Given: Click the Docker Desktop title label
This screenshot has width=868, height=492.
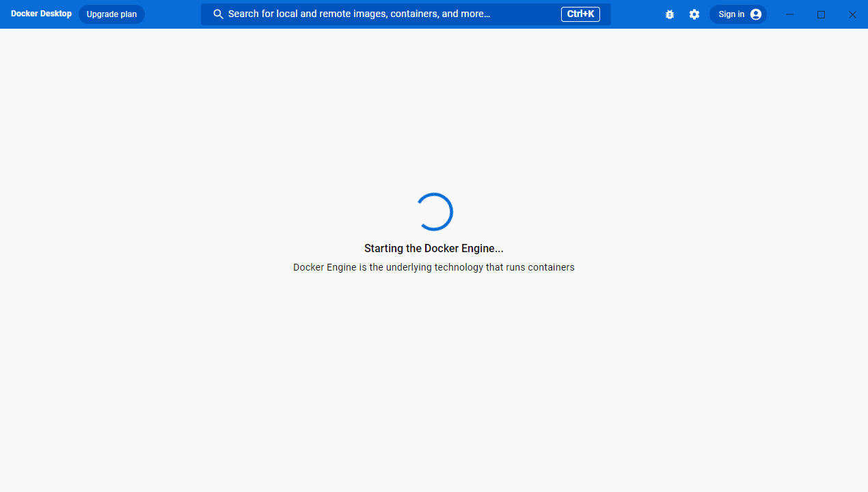Looking at the screenshot, I should pyautogui.click(x=41, y=14).
